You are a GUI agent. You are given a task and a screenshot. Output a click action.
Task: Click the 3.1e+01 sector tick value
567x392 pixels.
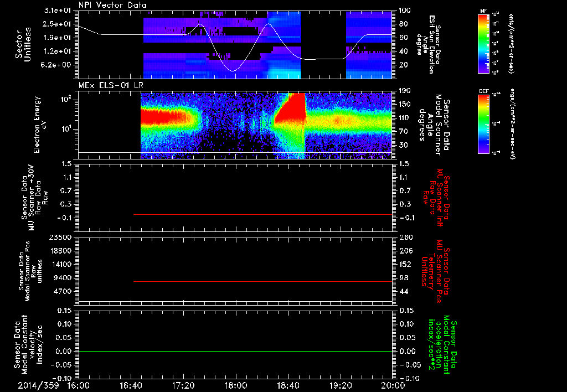58,11
